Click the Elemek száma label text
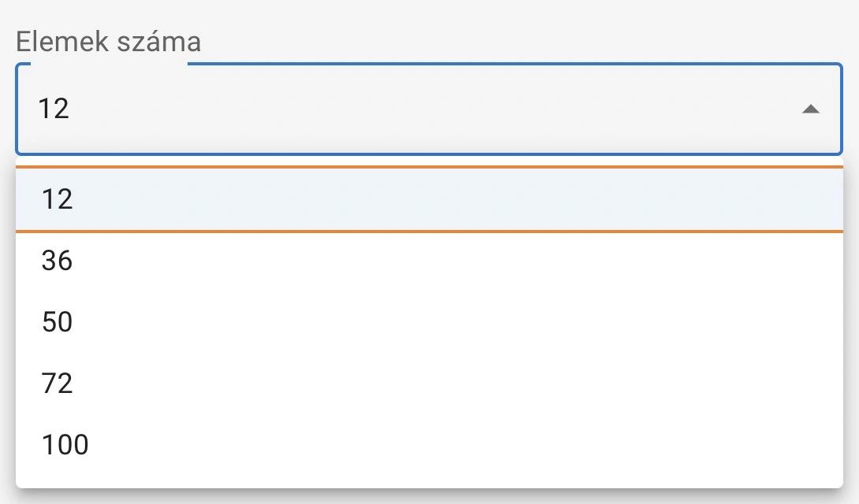859x504 pixels. (108, 42)
